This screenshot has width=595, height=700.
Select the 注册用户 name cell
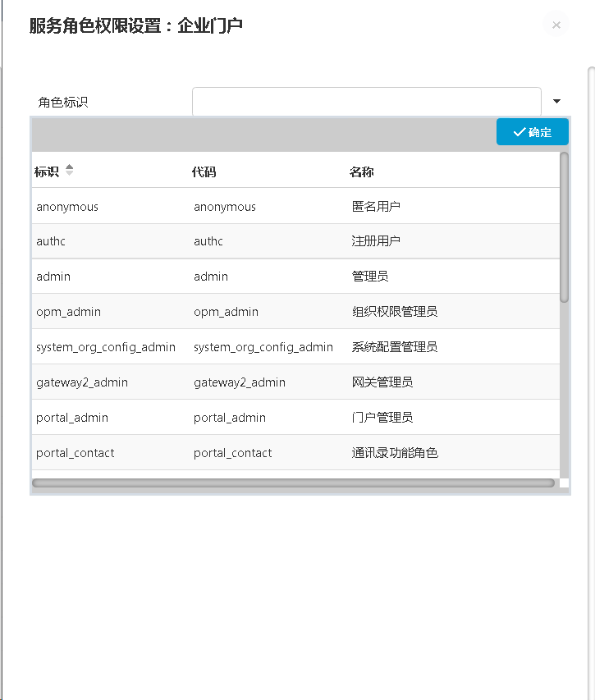[x=376, y=241]
